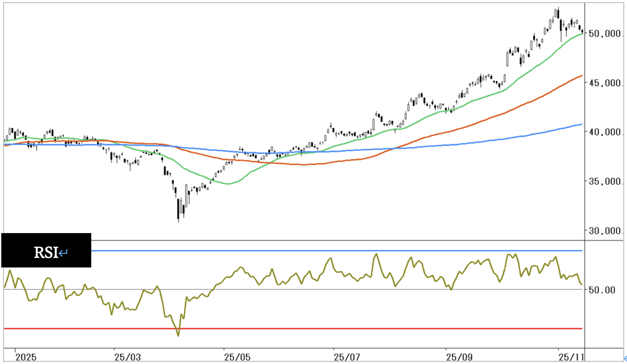Screen dimensions: 627x364
Task: Select the 50,000 price axis label
Action: pyautogui.click(x=604, y=33)
